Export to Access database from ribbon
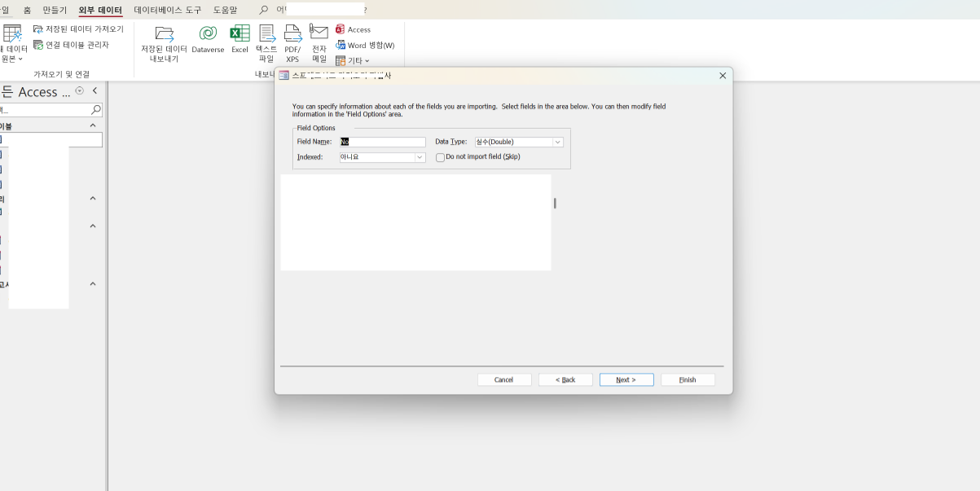 coord(353,29)
